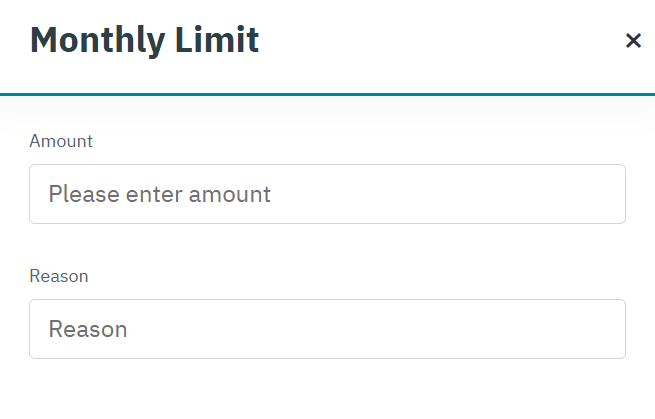This screenshot has width=655, height=419.
Task: Click the Amount field label
Action: click(61, 141)
